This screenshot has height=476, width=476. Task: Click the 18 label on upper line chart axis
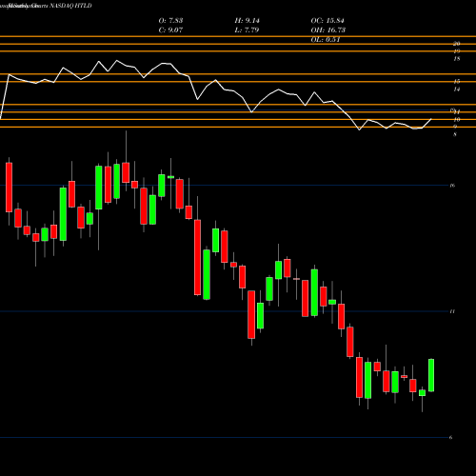(x=457, y=59)
